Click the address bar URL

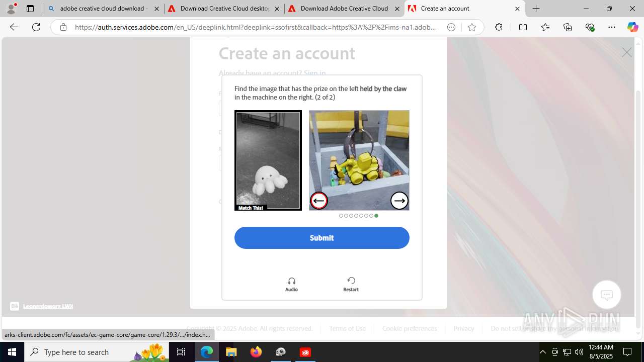point(255,27)
